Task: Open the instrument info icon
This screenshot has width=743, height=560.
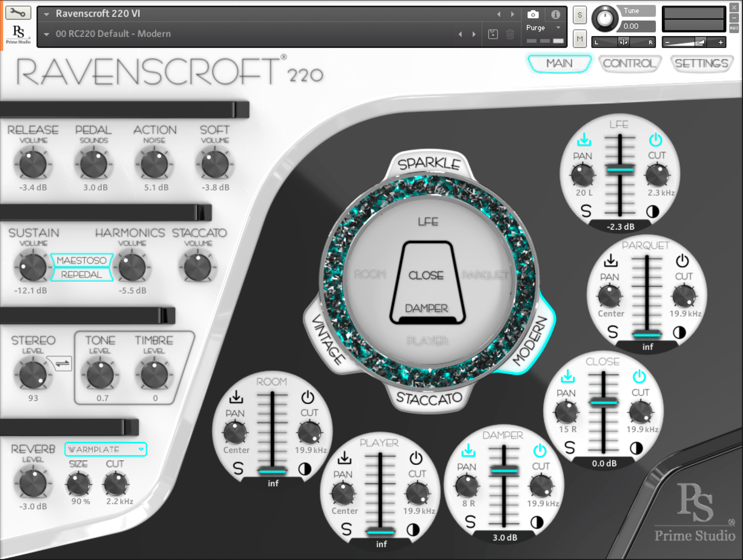Action: (555, 15)
